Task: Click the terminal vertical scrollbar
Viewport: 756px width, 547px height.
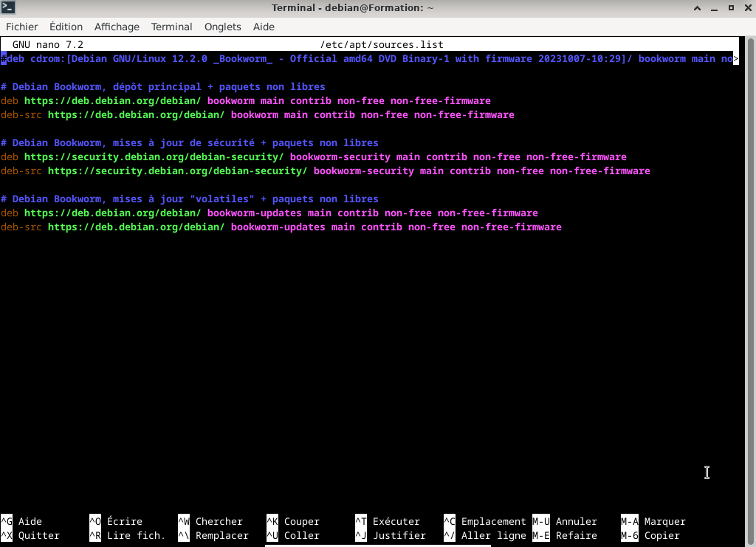Action: [750, 292]
